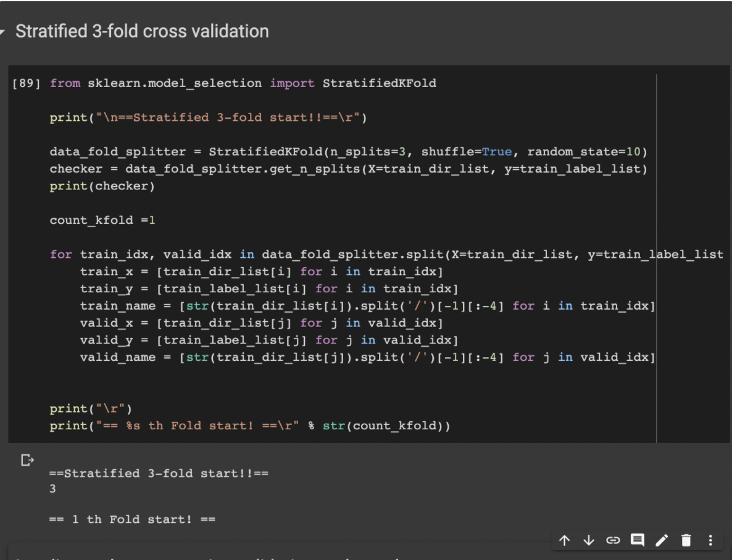Click the for train_idx loop header line
The height and width of the screenshot is (560, 732).
386,254
